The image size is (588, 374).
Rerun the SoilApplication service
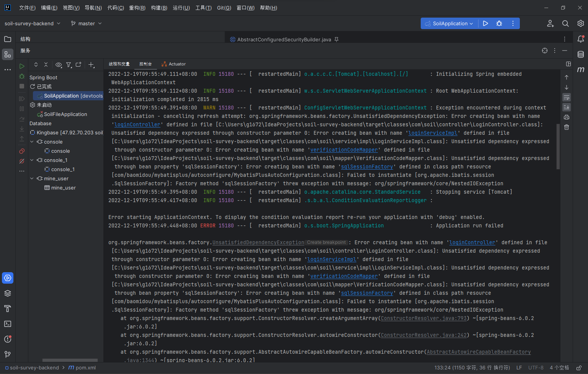tap(22, 66)
